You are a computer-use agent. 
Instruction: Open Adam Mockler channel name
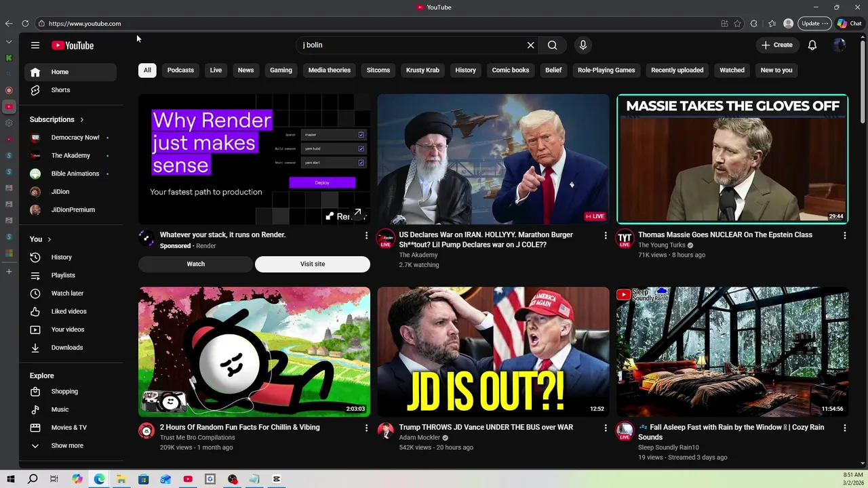point(420,438)
